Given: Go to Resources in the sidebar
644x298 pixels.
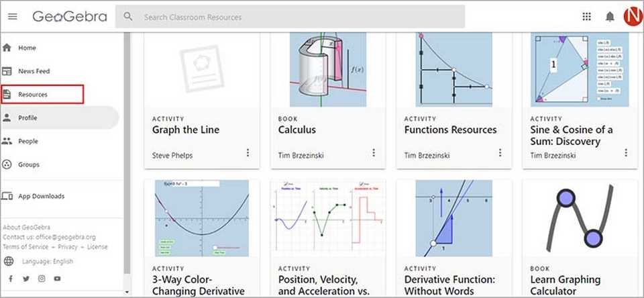Looking at the screenshot, I should [x=32, y=95].
